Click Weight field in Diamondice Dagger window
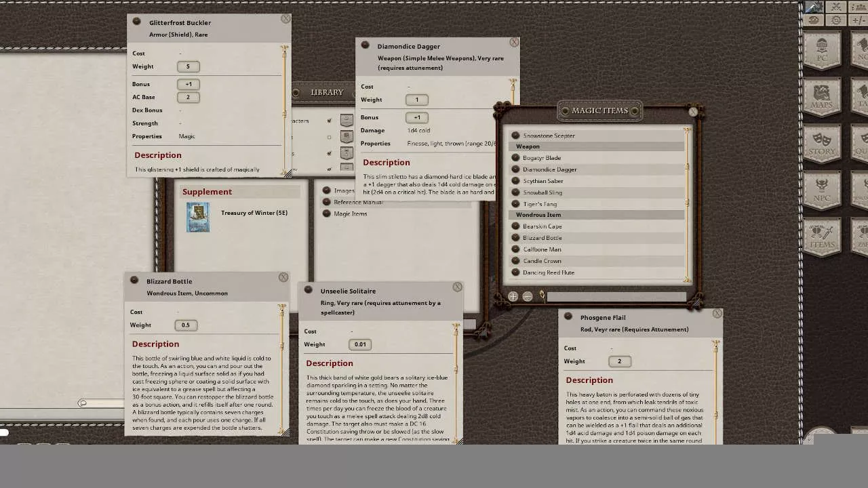Image resolution: width=868 pixels, height=488 pixels. click(x=416, y=100)
